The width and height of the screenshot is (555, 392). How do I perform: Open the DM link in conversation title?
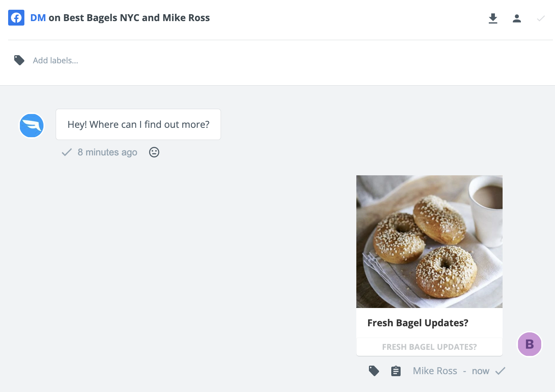click(x=38, y=18)
